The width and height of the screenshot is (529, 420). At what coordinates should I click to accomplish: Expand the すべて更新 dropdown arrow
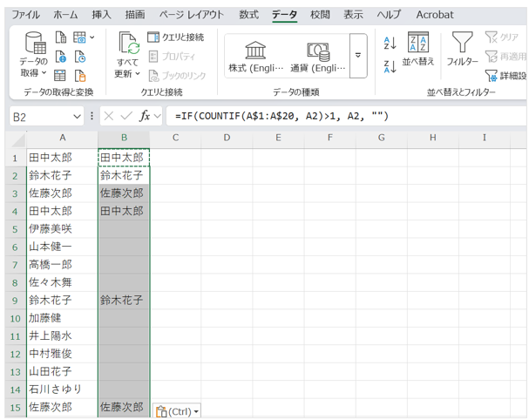(138, 73)
